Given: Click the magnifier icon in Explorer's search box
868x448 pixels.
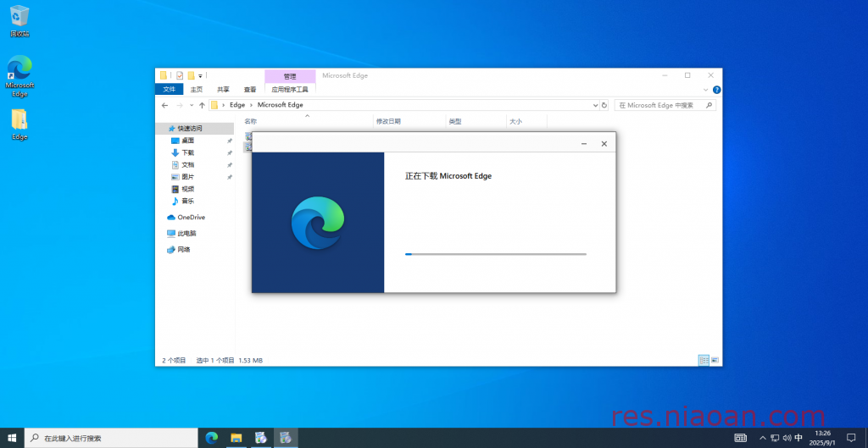Looking at the screenshot, I should click(709, 105).
